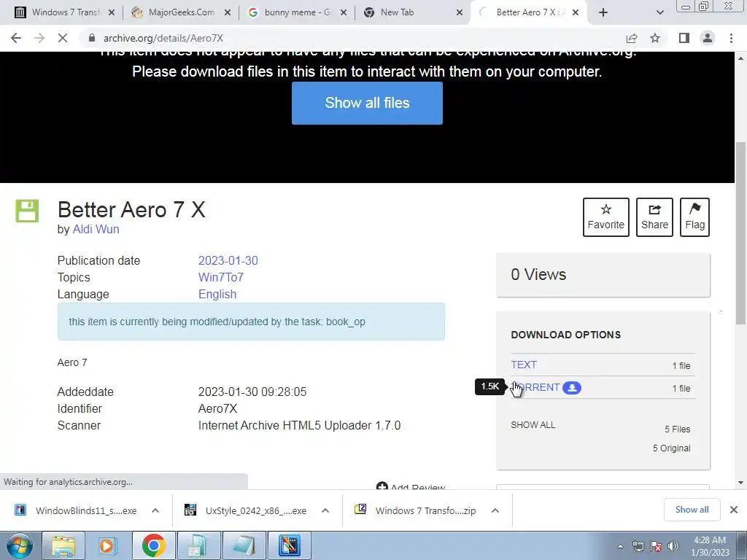Click the Add Review plus icon
Screen dimensions: 747x560
[382, 486]
